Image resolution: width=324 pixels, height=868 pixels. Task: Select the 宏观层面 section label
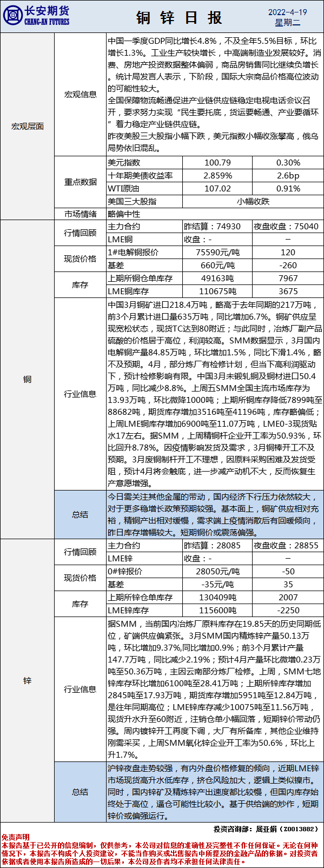coord(28,126)
